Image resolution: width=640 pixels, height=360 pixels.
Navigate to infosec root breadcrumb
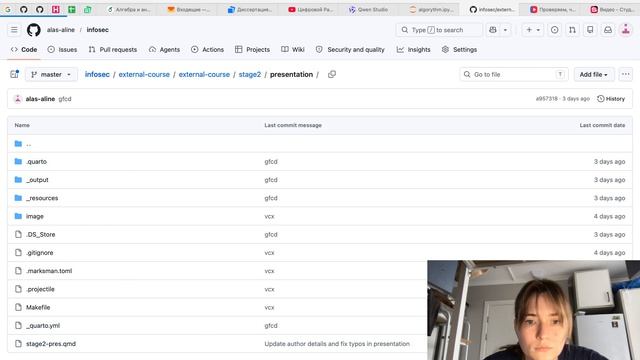tap(97, 74)
